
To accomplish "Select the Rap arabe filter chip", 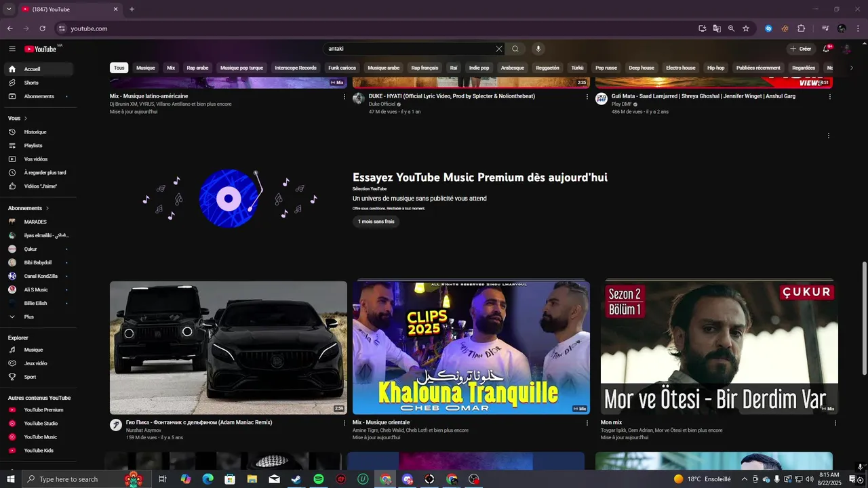I will click(x=197, y=68).
